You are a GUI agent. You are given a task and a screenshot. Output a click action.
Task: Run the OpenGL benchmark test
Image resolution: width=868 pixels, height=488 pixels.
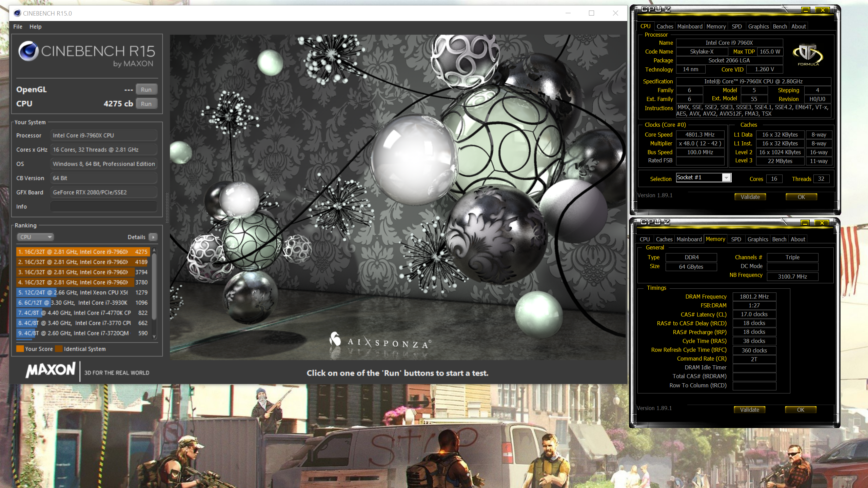tap(146, 89)
